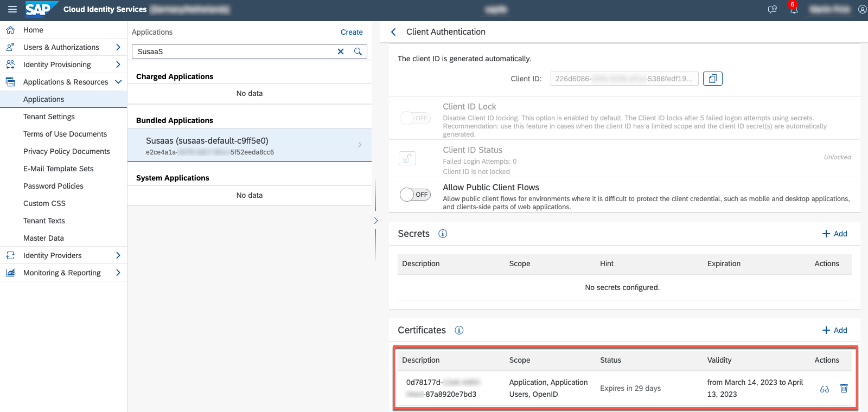This screenshot has height=412, width=868.
Task: Go back from Client Authentication
Action: (x=393, y=32)
